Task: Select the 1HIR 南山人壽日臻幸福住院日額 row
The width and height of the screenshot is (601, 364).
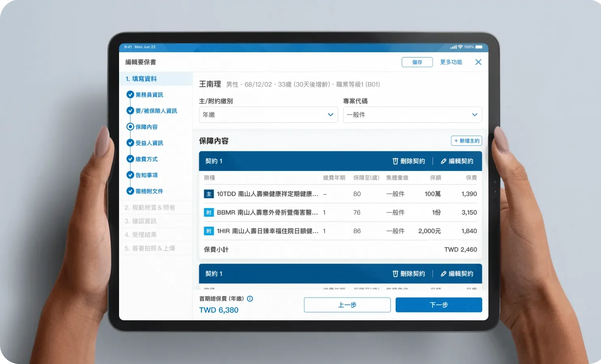Action: [x=341, y=231]
